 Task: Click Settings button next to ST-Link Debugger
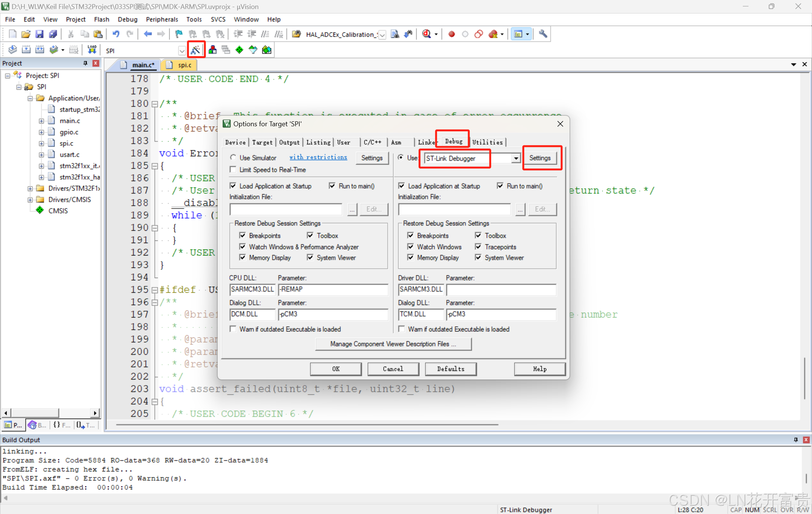[x=540, y=158]
